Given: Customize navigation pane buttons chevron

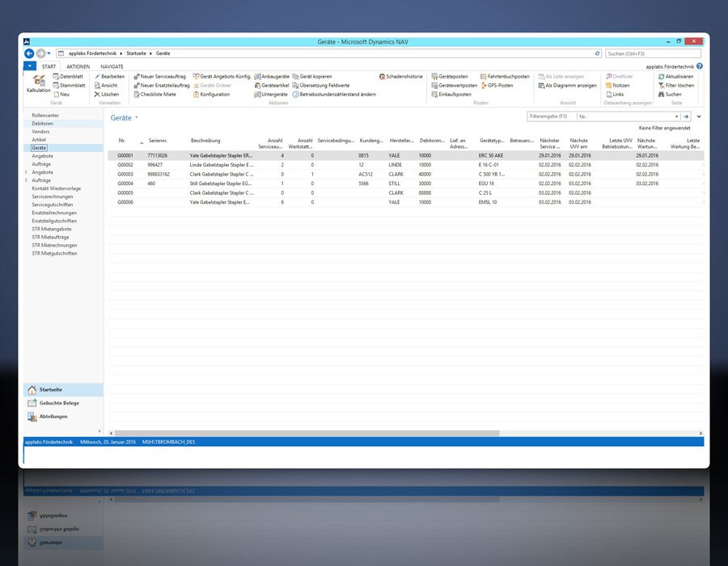Looking at the screenshot, I should pyautogui.click(x=99, y=431).
